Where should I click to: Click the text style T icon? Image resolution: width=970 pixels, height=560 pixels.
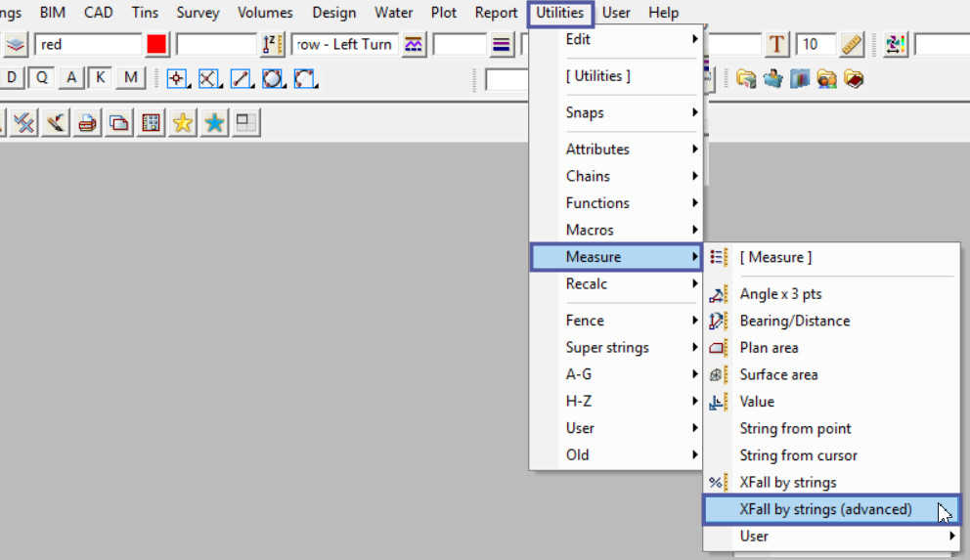click(x=776, y=45)
